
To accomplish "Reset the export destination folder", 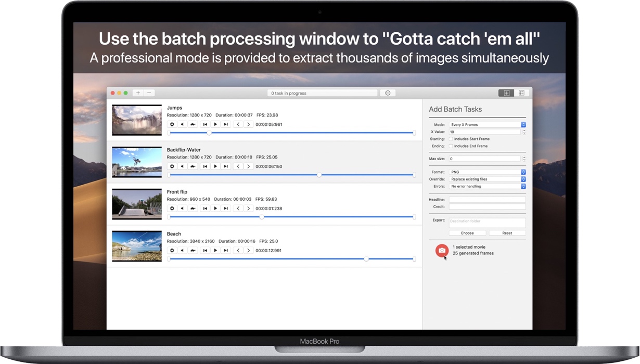I will point(507,232).
